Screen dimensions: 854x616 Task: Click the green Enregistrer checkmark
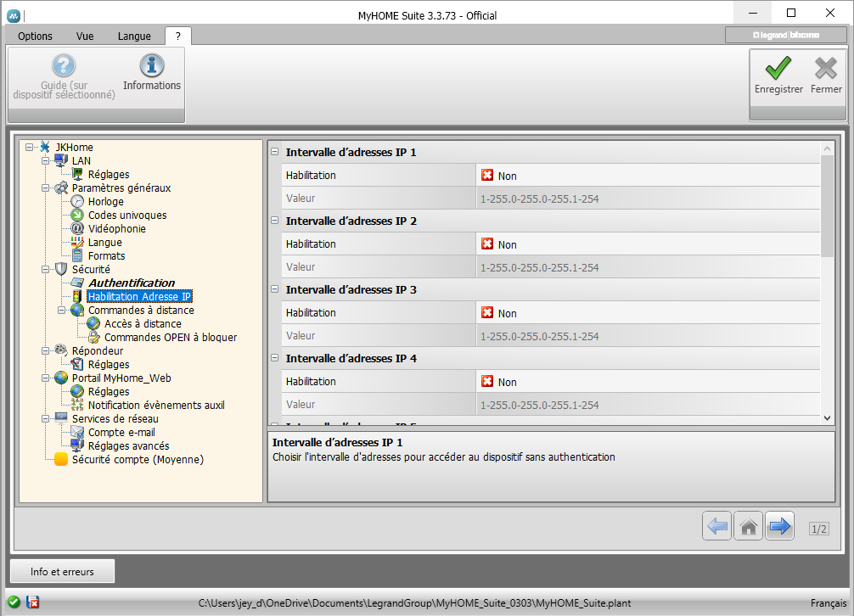coord(778,69)
